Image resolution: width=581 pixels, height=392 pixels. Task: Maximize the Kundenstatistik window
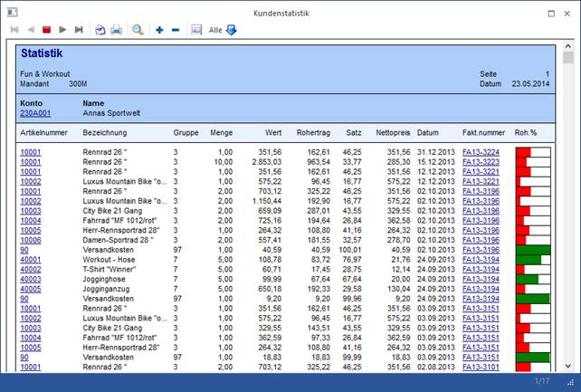tap(552, 14)
